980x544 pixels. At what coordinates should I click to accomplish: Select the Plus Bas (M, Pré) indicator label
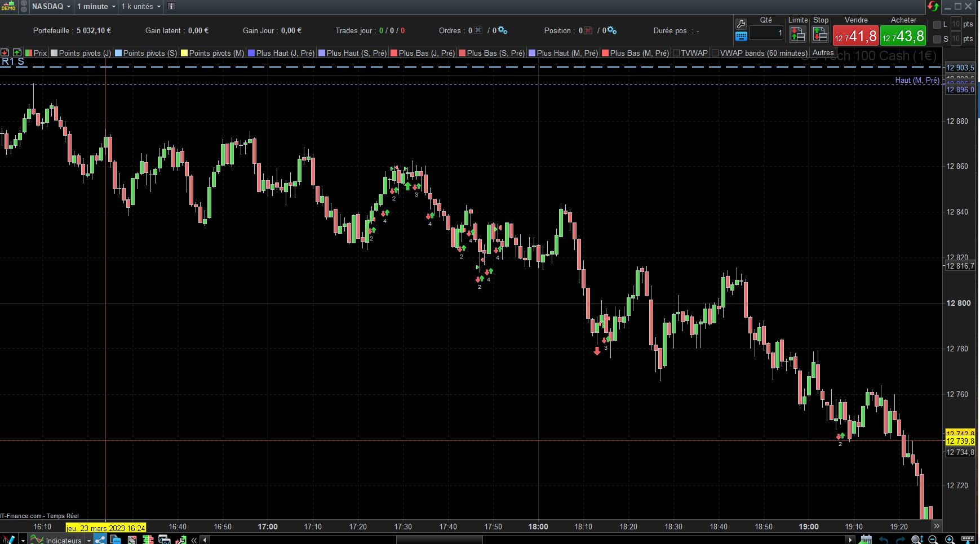pos(640,53)
